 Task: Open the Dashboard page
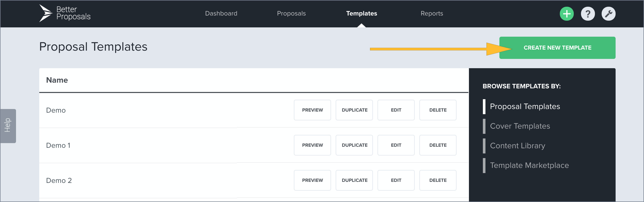click(221, 13)
